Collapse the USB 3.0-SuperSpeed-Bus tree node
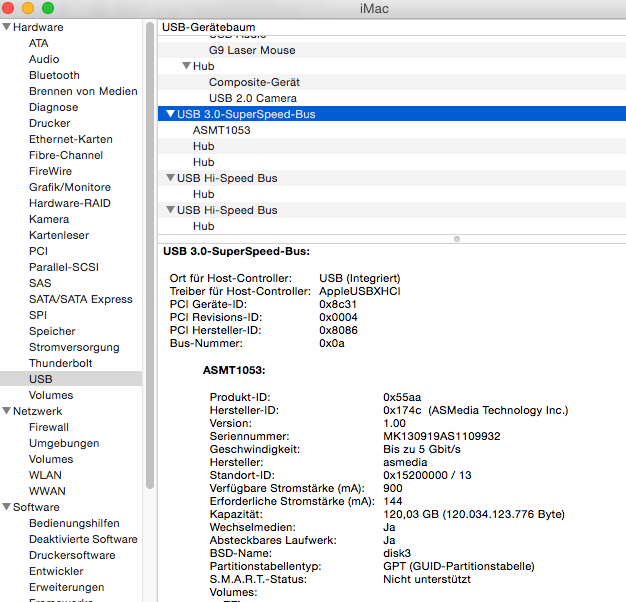This screenshot has width=626, height=602. [170, 114]
